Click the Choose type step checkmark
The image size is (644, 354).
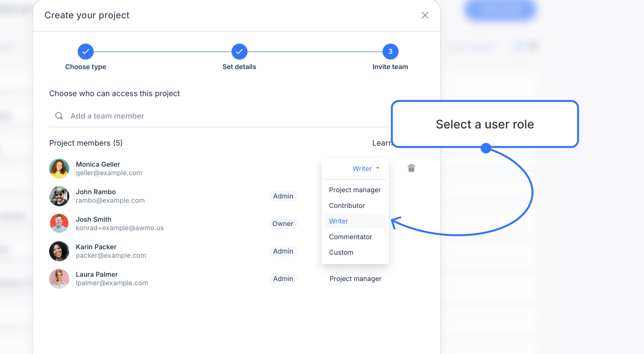point(85,51)
